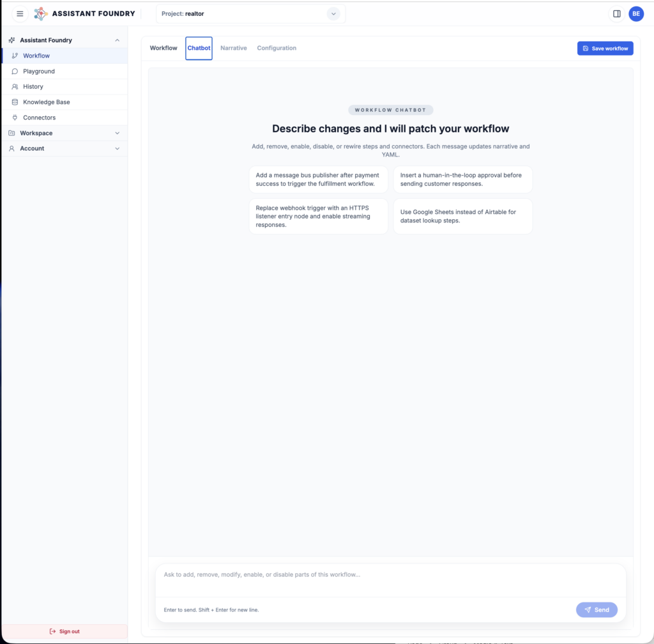The image size is (654, 644).
Task: Toggle the side panel layout icon
Action: coord(616,13)
